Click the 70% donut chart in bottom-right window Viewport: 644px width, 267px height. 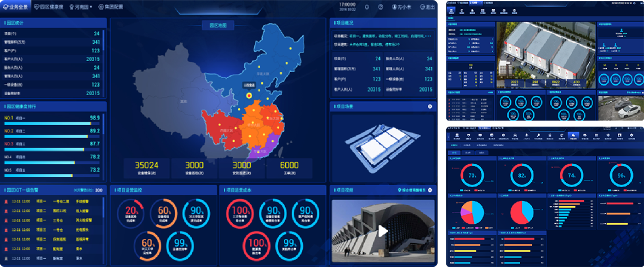click(472, 175)
